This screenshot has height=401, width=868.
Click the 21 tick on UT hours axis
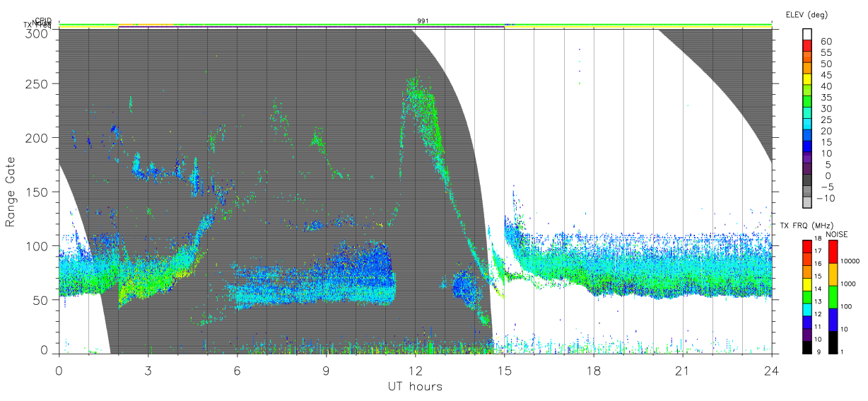click(682, 371)
